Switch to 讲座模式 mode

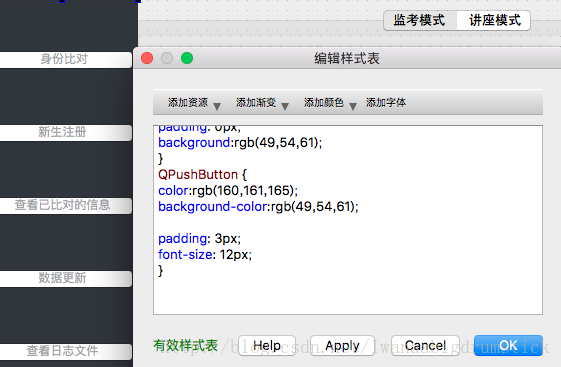(x=494, y=20)
